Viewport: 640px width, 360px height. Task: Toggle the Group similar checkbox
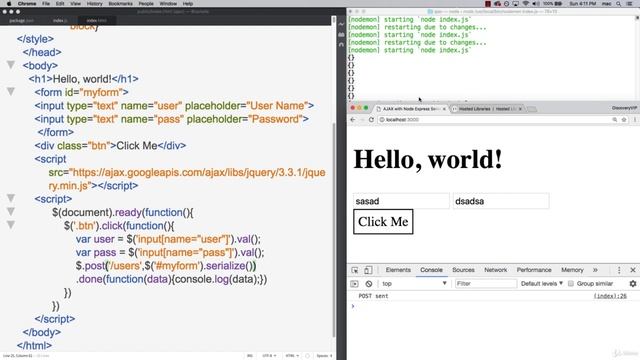[571, 284]
